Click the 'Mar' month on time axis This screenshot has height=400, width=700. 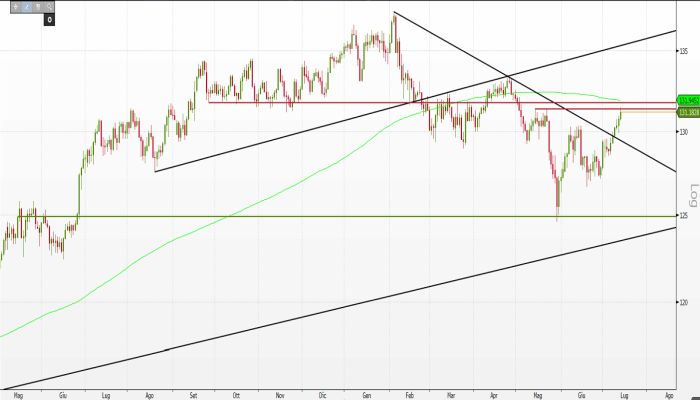click(x=451, y=395)
